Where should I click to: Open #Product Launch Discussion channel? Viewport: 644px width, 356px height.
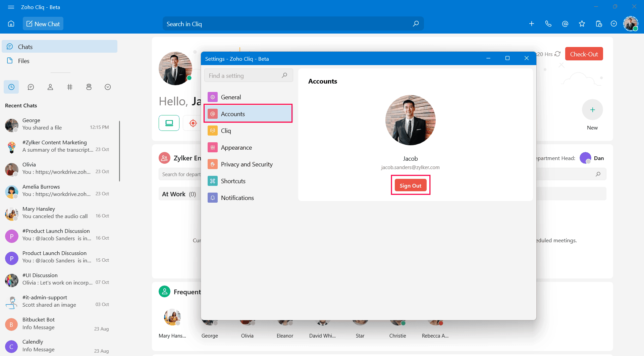[59, 235]
